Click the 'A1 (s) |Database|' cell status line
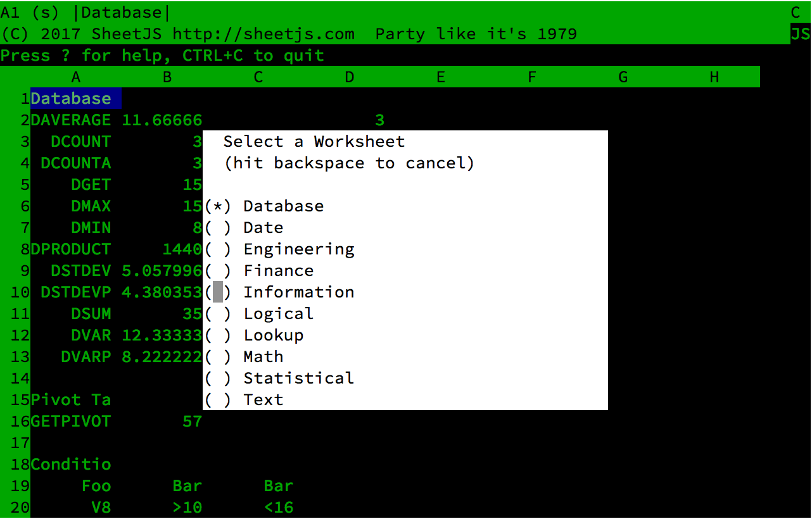Screen dimensions: 812x519 point(86,13)
